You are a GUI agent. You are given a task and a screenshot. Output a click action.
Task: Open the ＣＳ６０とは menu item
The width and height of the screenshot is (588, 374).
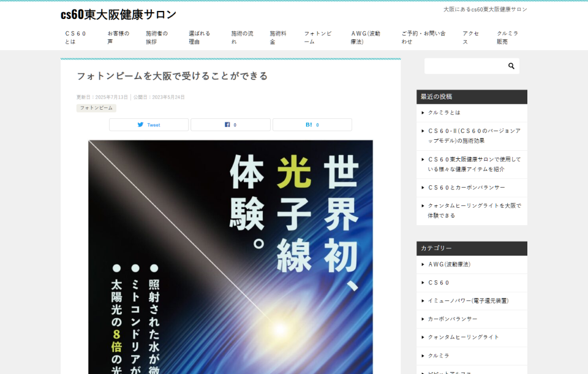tap(76, 37)
